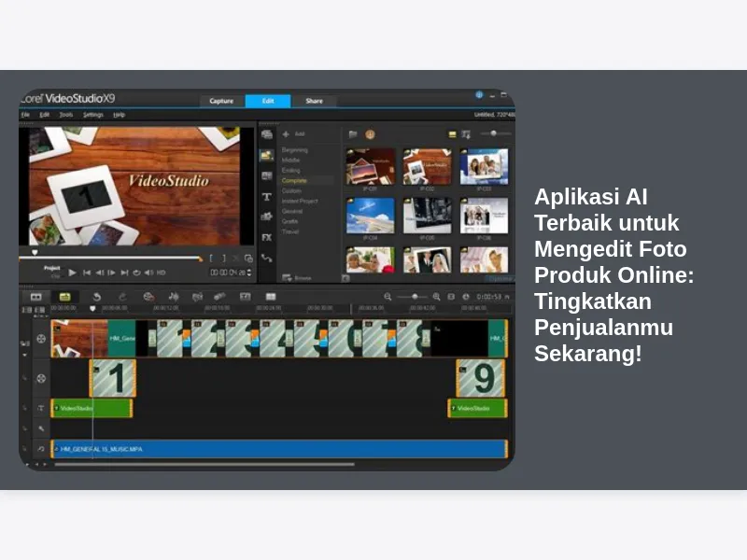Viewport: 747px width, 560px height.
Task: Click the preview scrubber bar
Action: point(109,259)
